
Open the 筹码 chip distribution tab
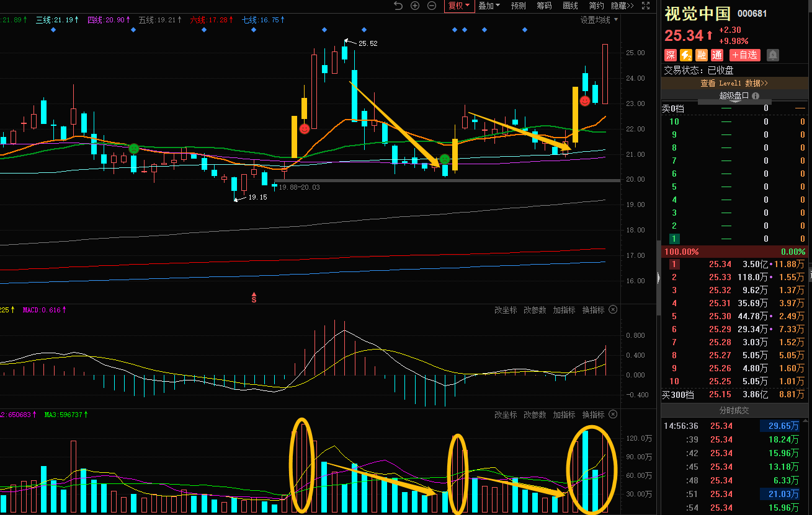coord(544,6)
